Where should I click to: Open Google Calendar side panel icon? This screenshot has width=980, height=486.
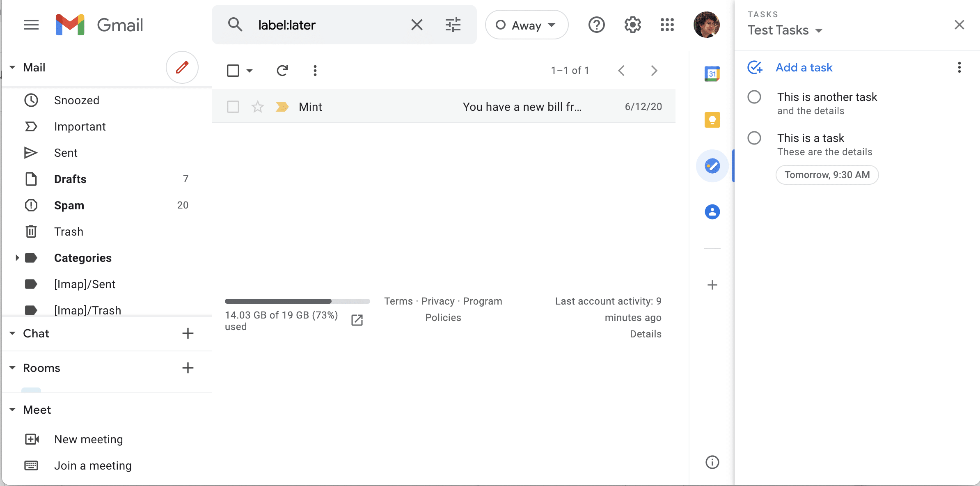click(712, 74)
